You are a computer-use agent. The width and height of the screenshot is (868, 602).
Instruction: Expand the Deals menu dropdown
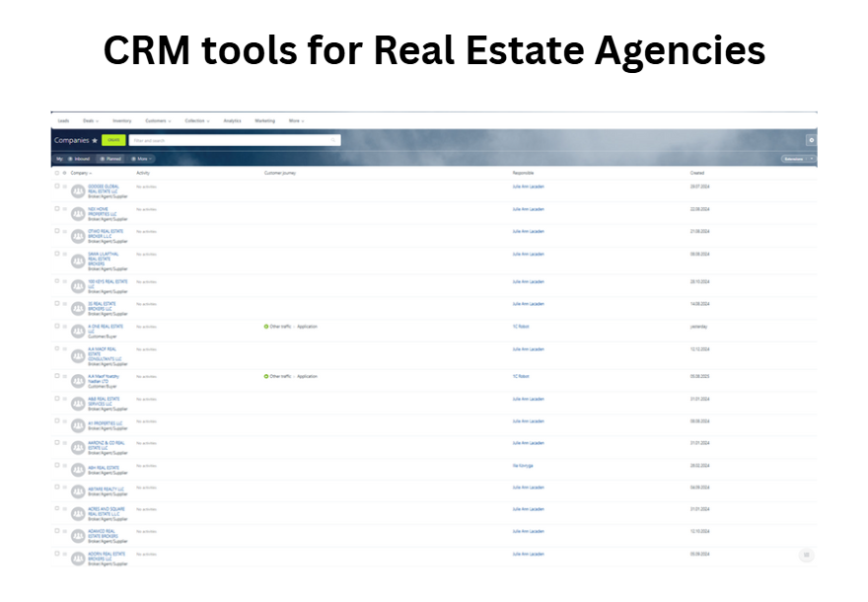[90, 120]
